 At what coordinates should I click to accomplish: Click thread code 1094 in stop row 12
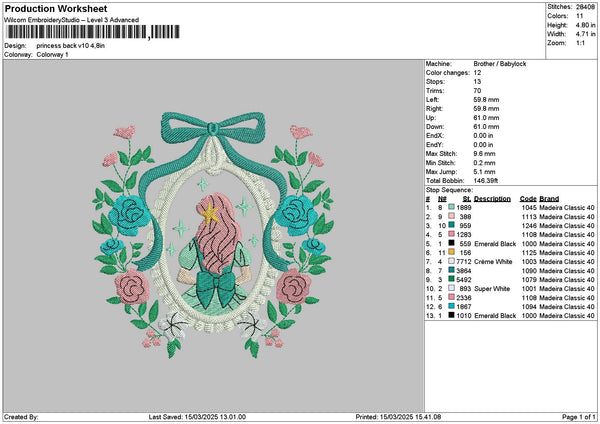pos(529,307)
